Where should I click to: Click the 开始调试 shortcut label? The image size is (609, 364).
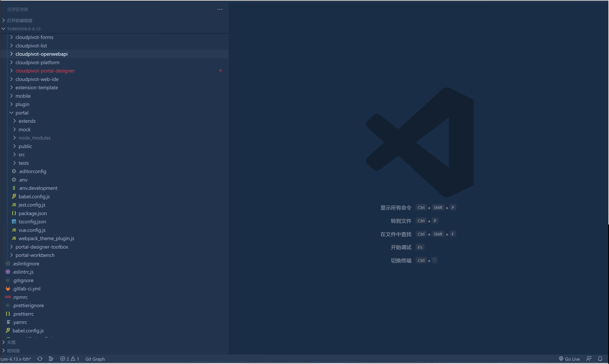(x=401, y=247)
